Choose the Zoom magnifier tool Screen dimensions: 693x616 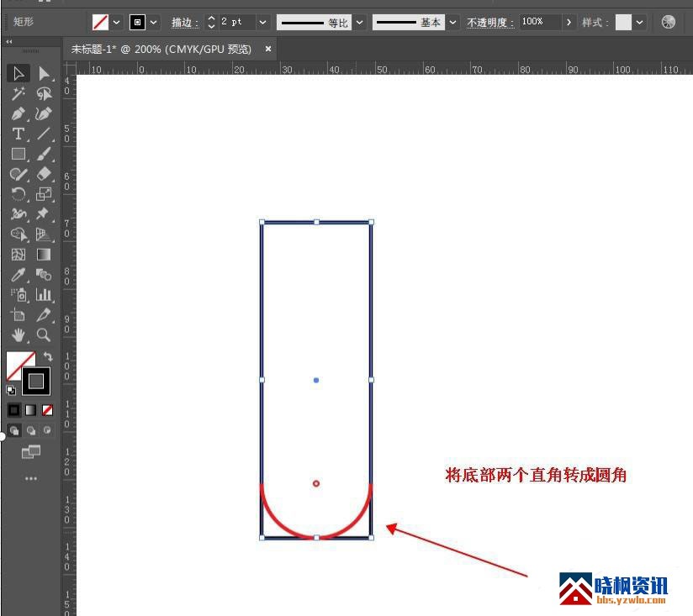[44, 335]
